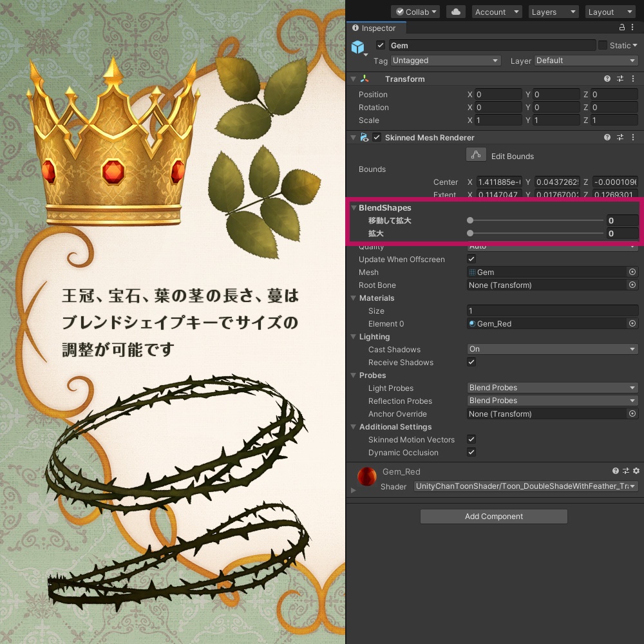
Task: Click the 移動して拡大 value field
Action: pos(622,220)
